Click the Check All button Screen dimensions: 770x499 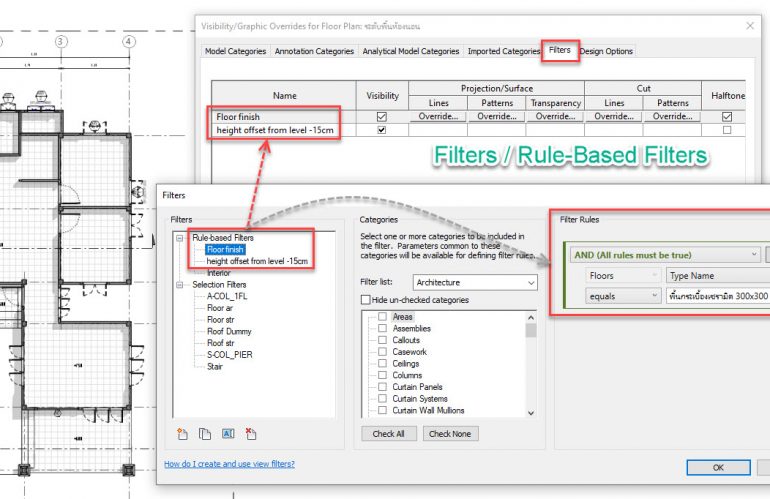click(x=388, y=434)
